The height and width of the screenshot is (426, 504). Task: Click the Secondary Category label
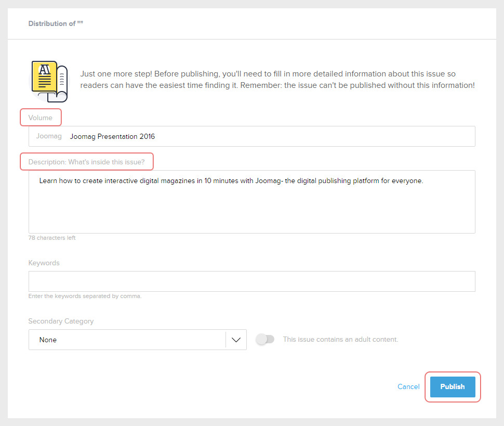pyautogui.click(x=61, y=321)
